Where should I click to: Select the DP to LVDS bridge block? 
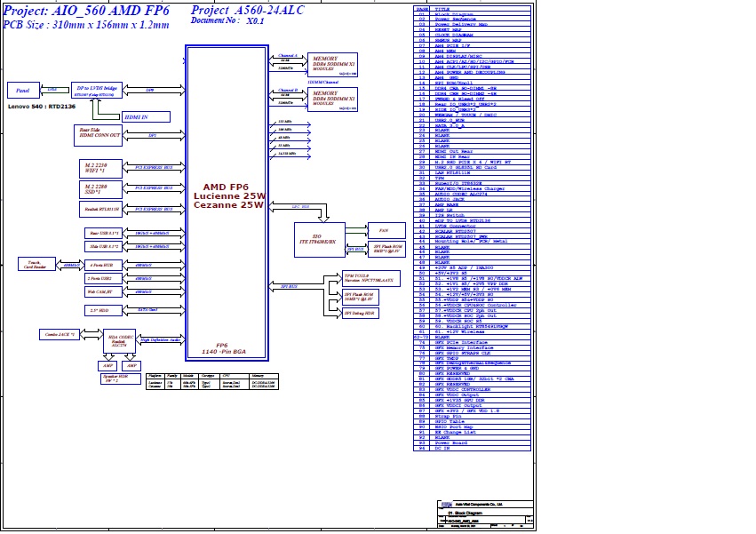98,91
